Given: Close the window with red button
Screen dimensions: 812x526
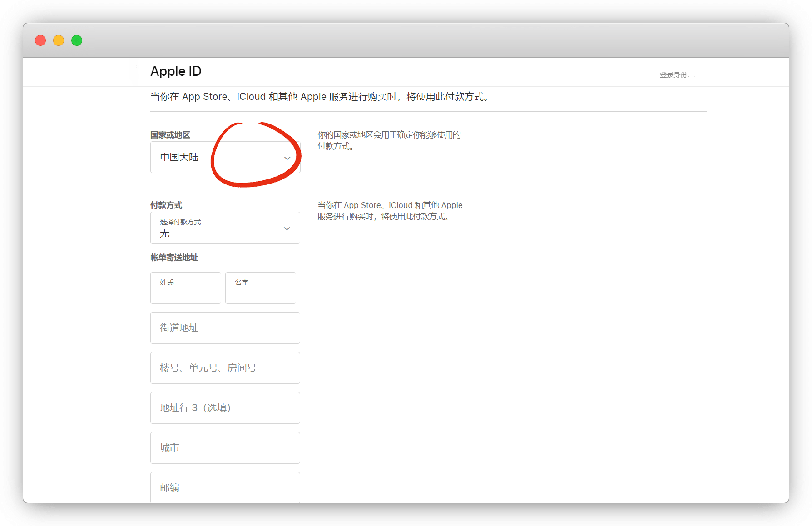Looking at the screenshot, I should [40, 40].
